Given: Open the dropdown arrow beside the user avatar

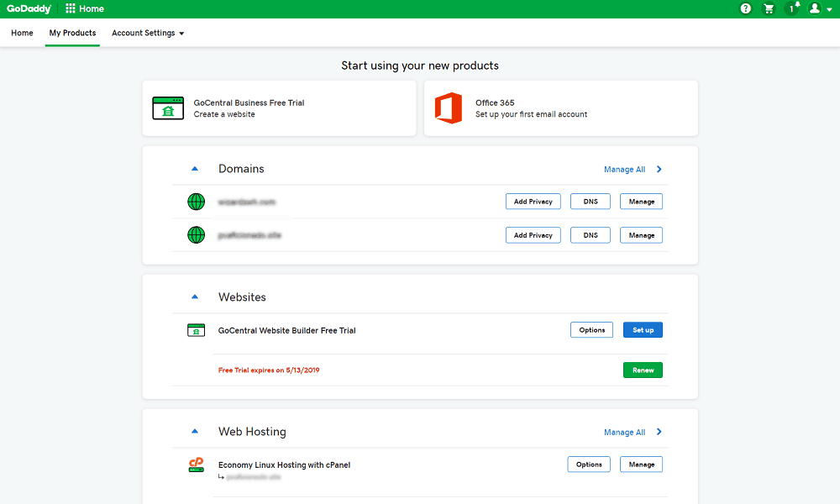Looking at the screenshot, I should (829, 9).
